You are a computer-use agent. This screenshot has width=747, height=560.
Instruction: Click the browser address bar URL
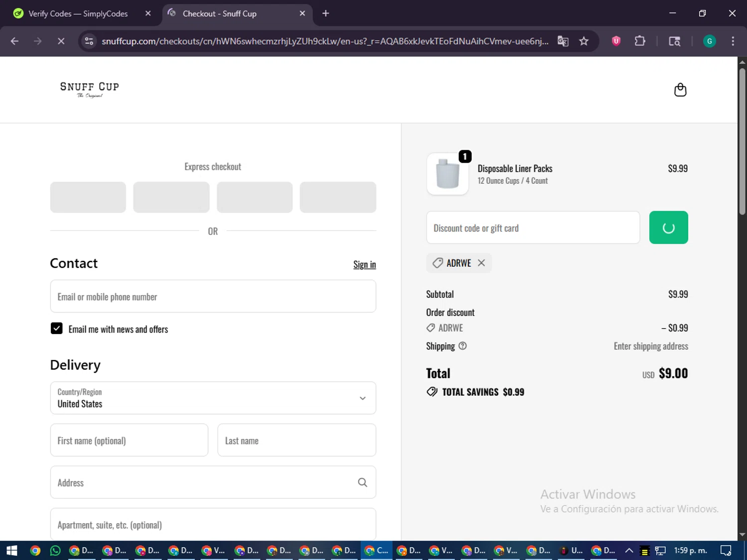tap(325, 41)
